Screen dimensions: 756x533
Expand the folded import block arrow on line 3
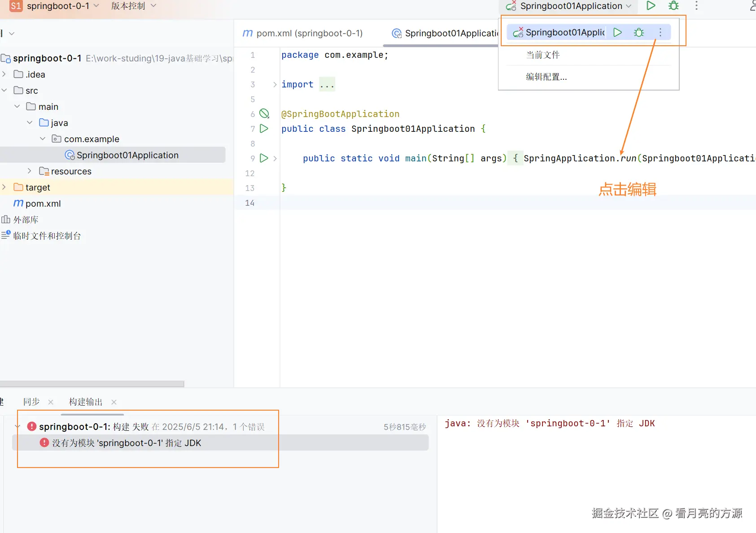pyautogui.click(x=275, y=84)
